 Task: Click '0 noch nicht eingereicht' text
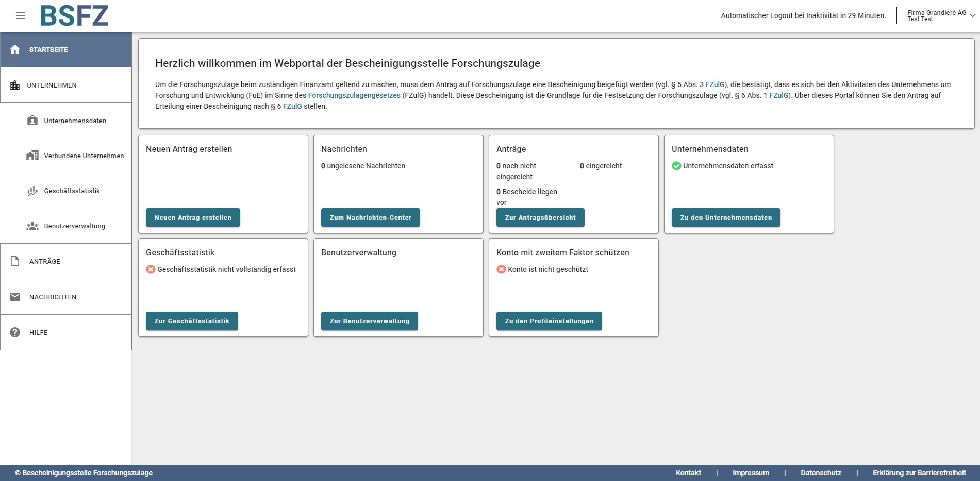pos(516,171)
